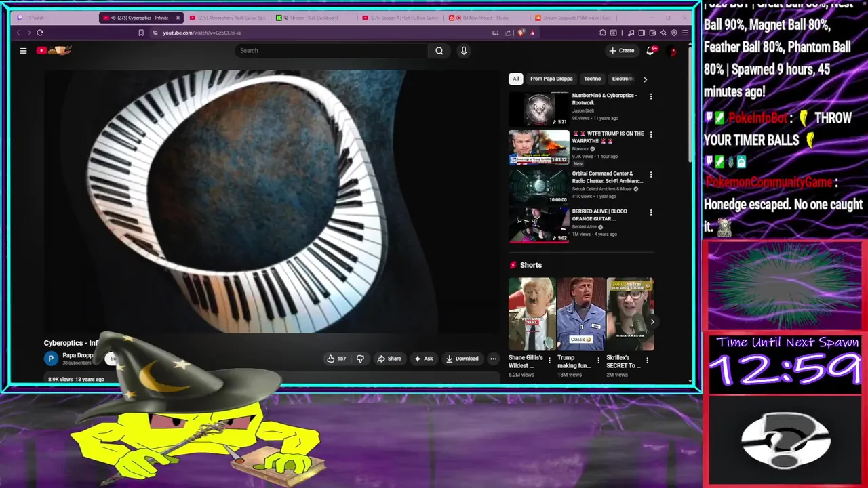Focus the YouTube search field
868x488 pixels.
(x=332, y=50)
